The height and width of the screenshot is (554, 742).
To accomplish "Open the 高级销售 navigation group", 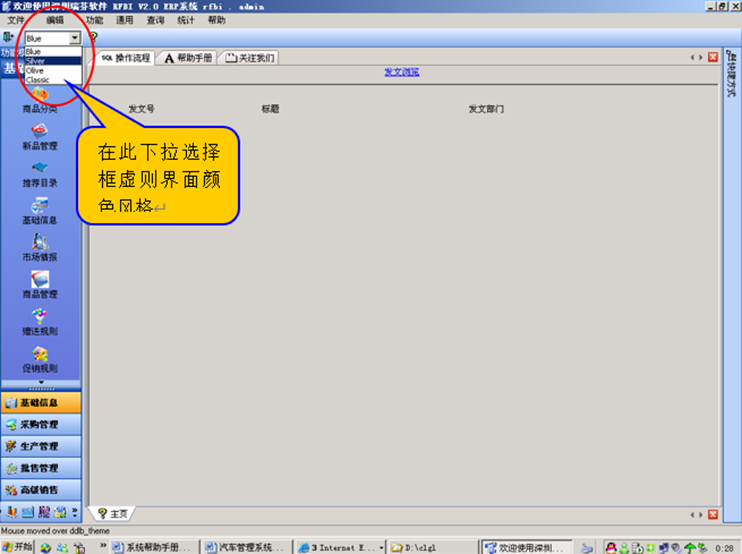I will tap(40, 490).
